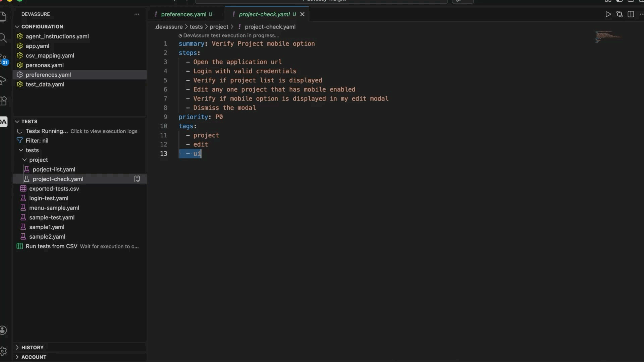Click Tests Running to view execution logs
Viewport: 644px width, 362px height.
pyautogui.click(x=47, y=131)
